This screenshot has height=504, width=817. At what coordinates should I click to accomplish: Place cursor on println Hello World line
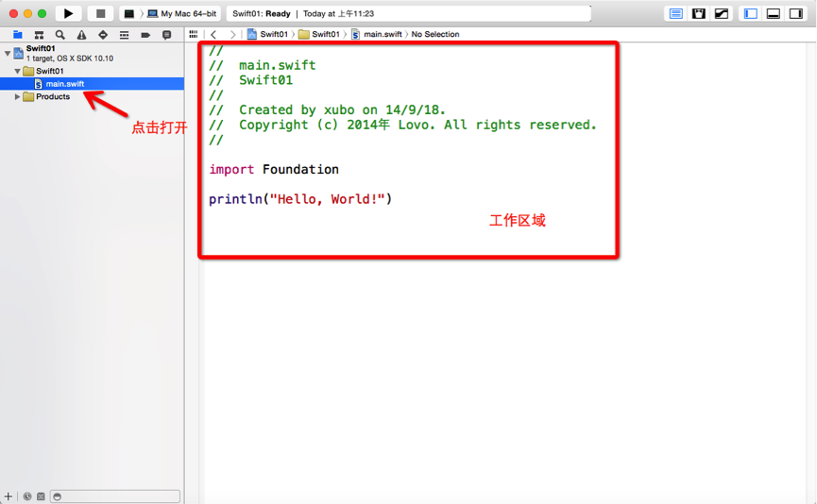tap(300, 199)
